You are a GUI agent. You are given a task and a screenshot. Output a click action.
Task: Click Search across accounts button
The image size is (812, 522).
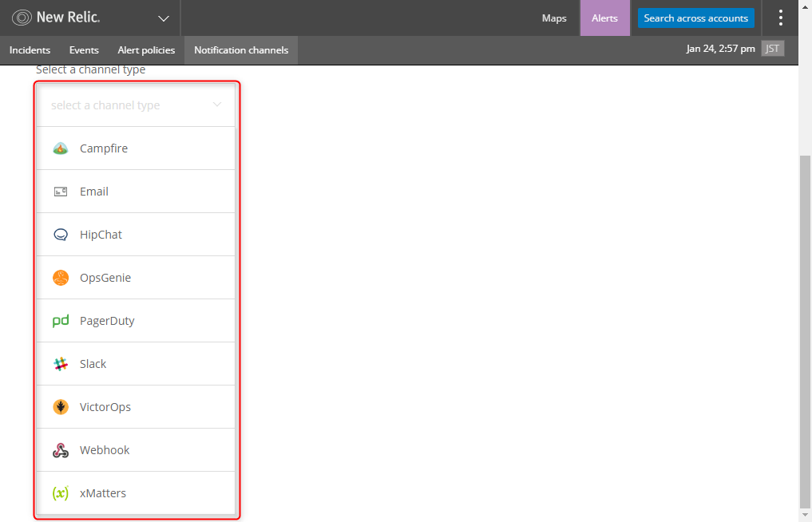[696, 18]
